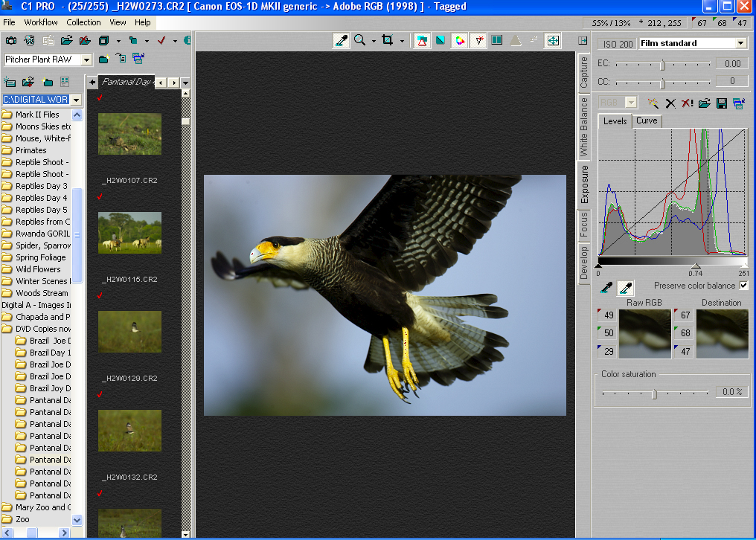Select the Zoom magnifier tool
Screen dimensions: 756x540
(x=359, y=42)
